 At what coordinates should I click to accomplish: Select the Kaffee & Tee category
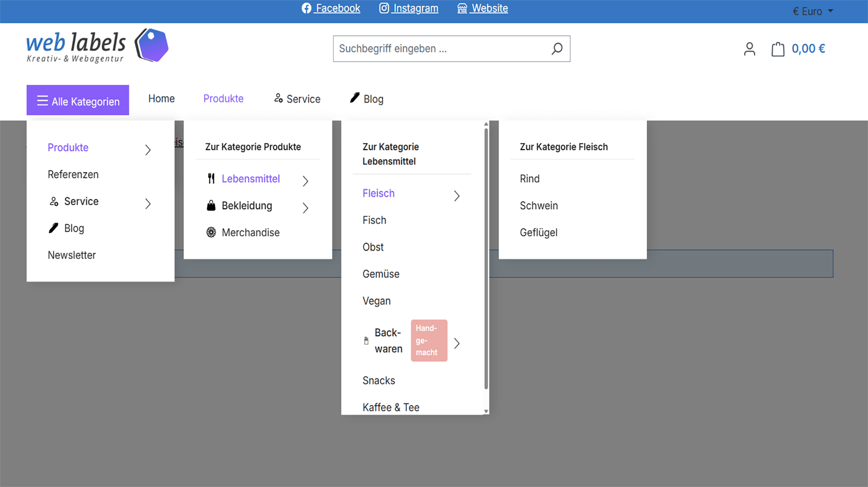(x=391, y=407)
